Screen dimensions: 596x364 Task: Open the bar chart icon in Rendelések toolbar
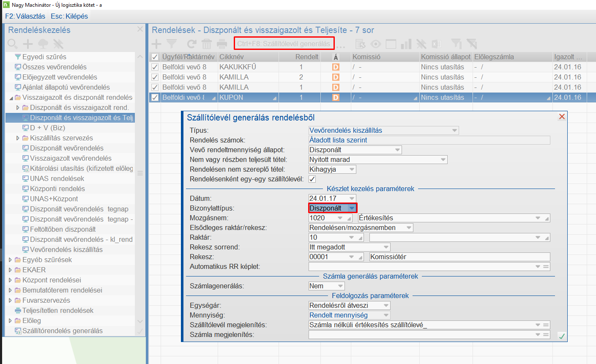[406, 44]
